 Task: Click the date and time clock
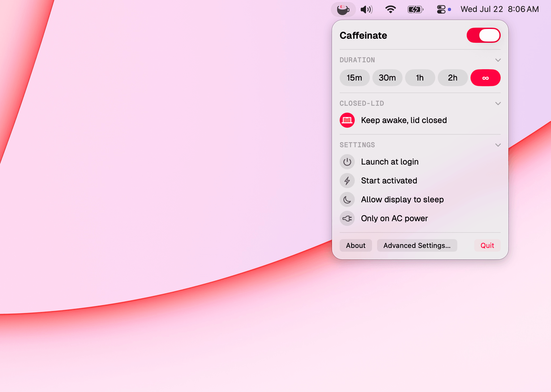point(500,9)
